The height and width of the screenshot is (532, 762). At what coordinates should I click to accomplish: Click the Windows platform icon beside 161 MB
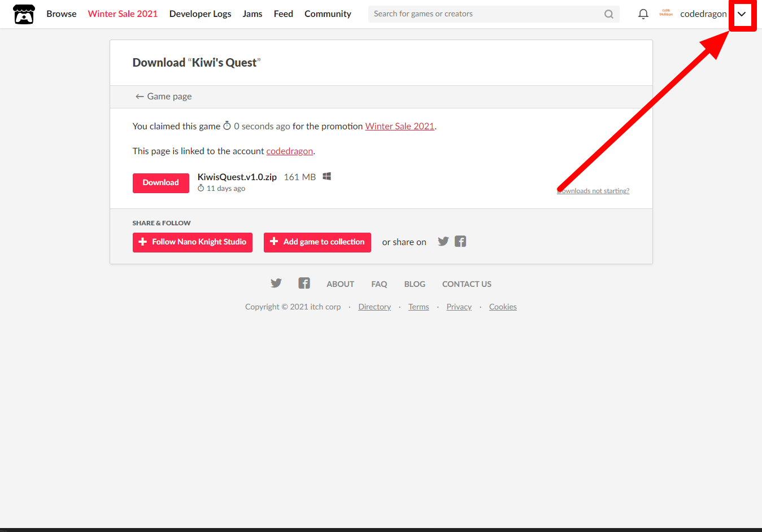[x=327, y=177]
